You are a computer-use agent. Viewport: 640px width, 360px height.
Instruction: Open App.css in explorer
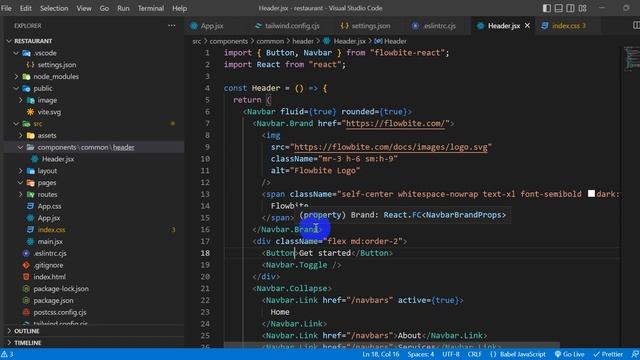point(49,206)
